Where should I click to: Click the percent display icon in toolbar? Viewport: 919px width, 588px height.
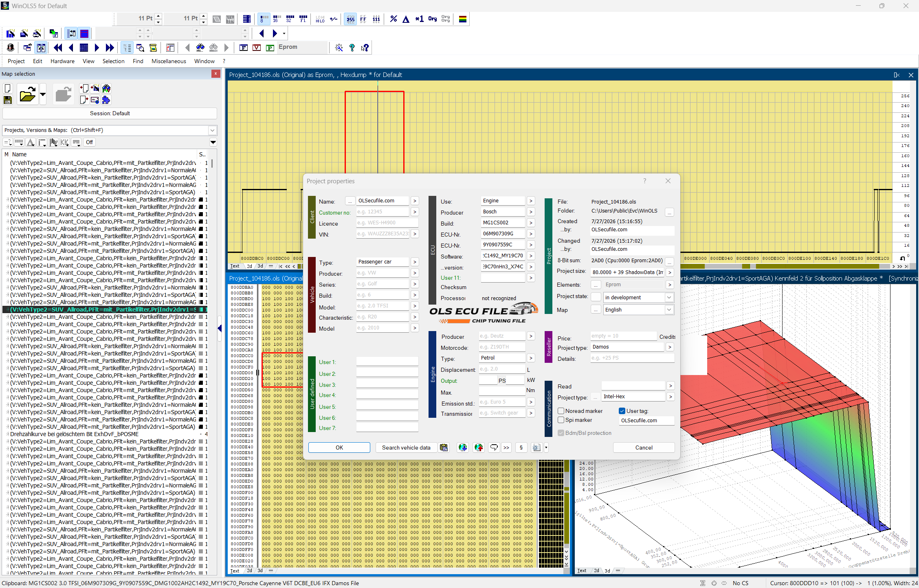(393, 19)
